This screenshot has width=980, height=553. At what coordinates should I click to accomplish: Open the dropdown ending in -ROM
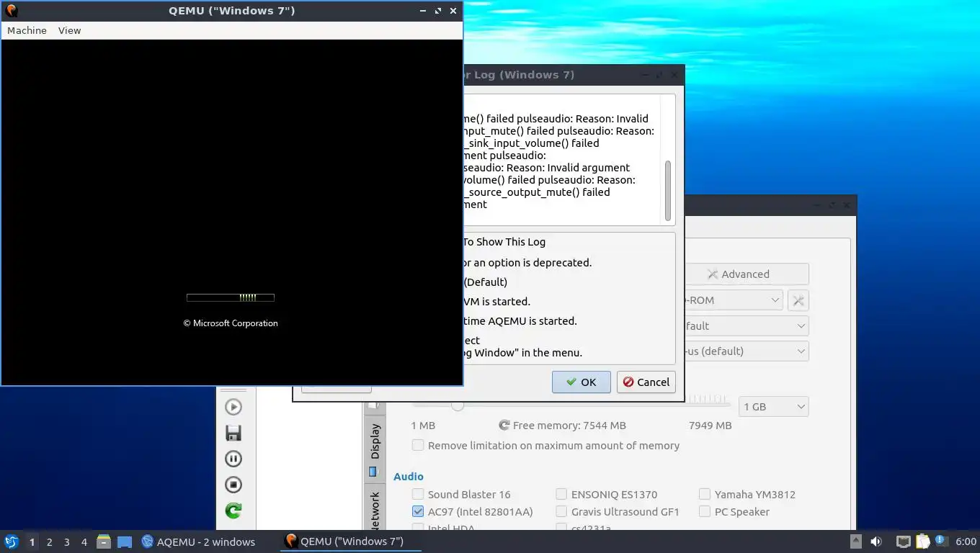[733, 300]
